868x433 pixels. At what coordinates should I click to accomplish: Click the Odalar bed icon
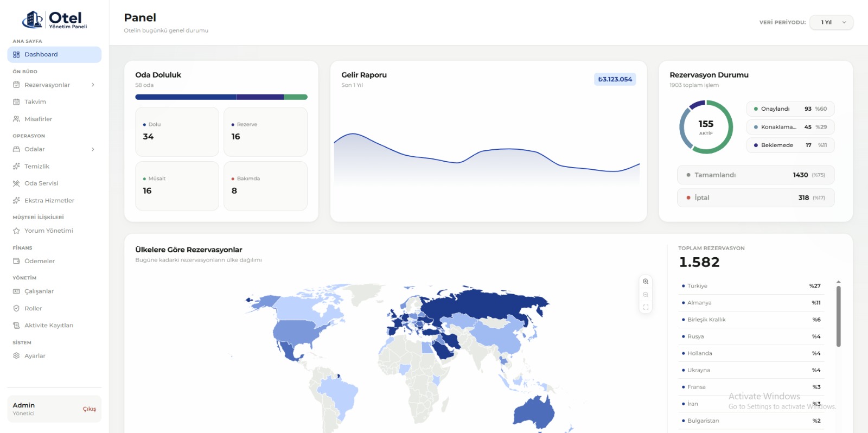(x=16, y=149)
